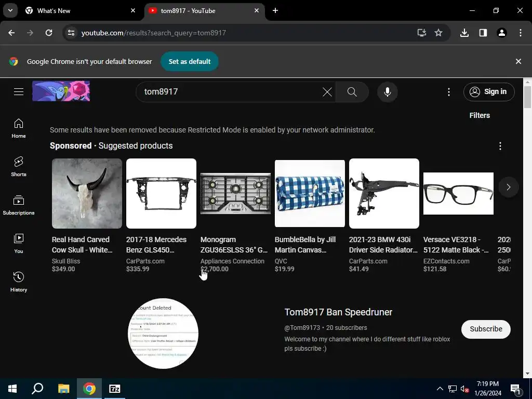Click the Sign in button
The height and width of the screenshot is (399, 532).
coord(489,91)
